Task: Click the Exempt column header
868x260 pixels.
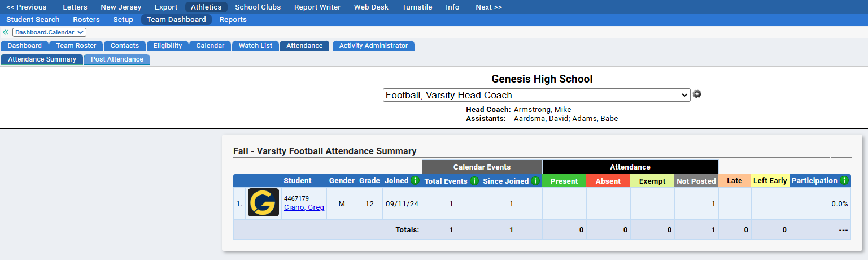Action: (x=652, y=181)
